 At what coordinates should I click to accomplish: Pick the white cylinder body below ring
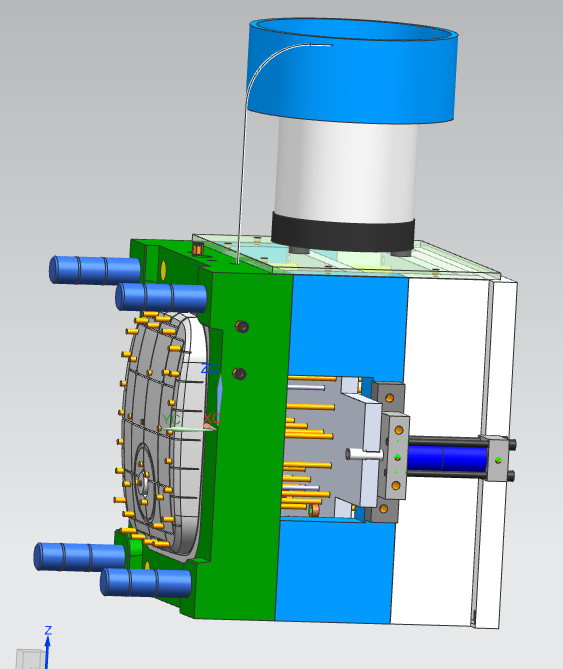(346, 171)
